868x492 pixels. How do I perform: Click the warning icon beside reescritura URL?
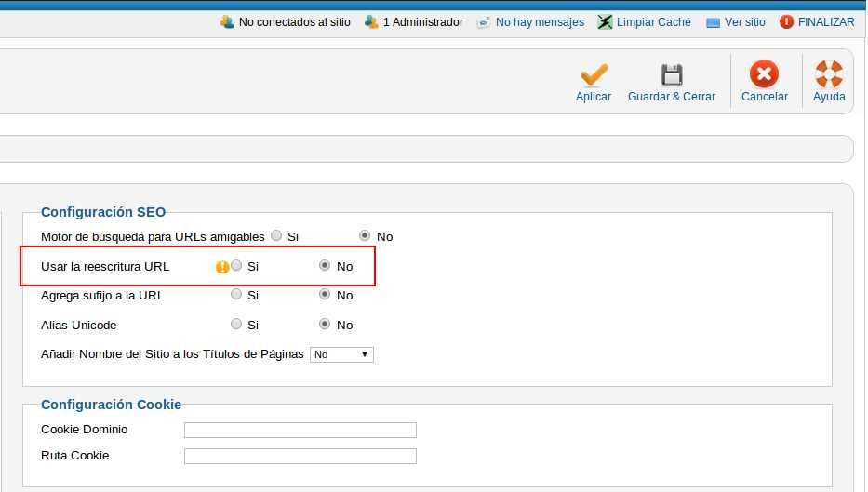(x=222, y=267)
